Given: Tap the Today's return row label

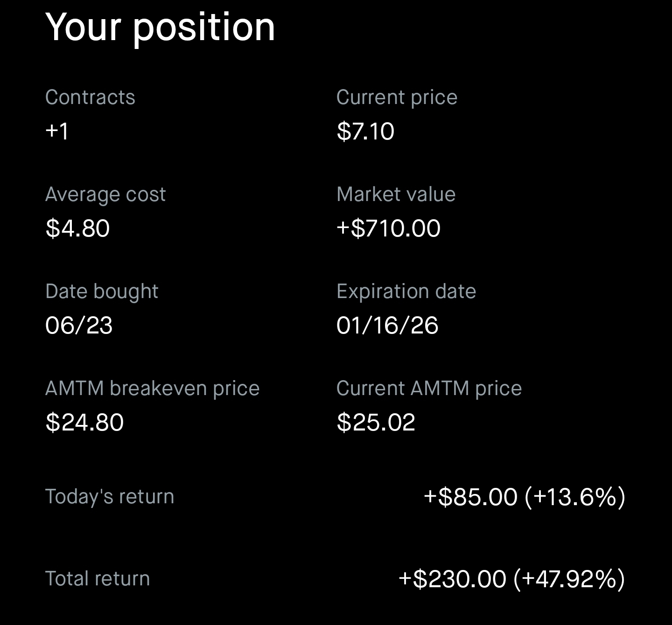Looking at the screenshot, I should (x=110, y=496).
